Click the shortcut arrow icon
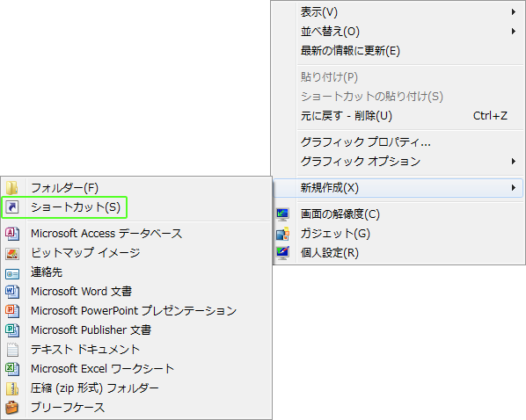This screenshot has height=420, width=526. click(x=12, y=207)
